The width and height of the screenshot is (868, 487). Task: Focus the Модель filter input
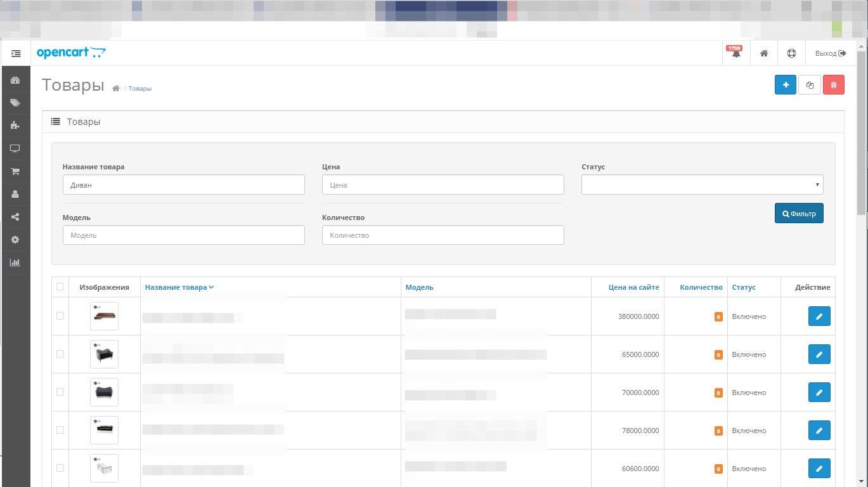click(184, 235)
